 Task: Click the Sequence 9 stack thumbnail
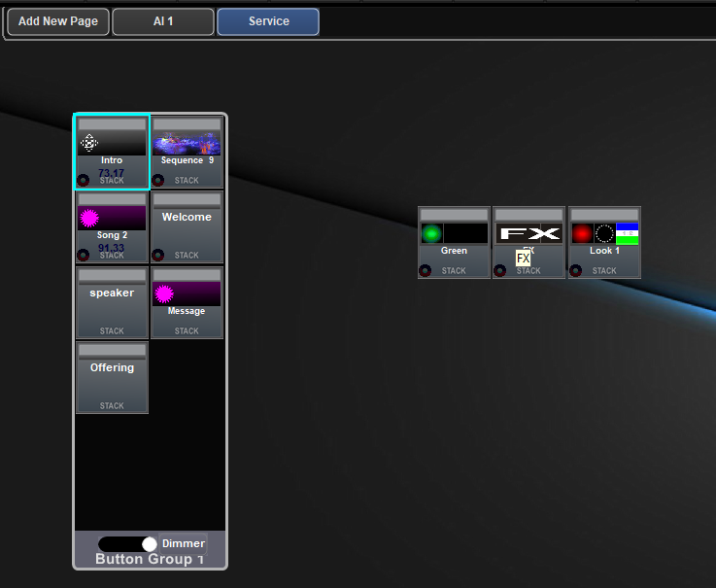pyautogui.click(x=187, y=143)
